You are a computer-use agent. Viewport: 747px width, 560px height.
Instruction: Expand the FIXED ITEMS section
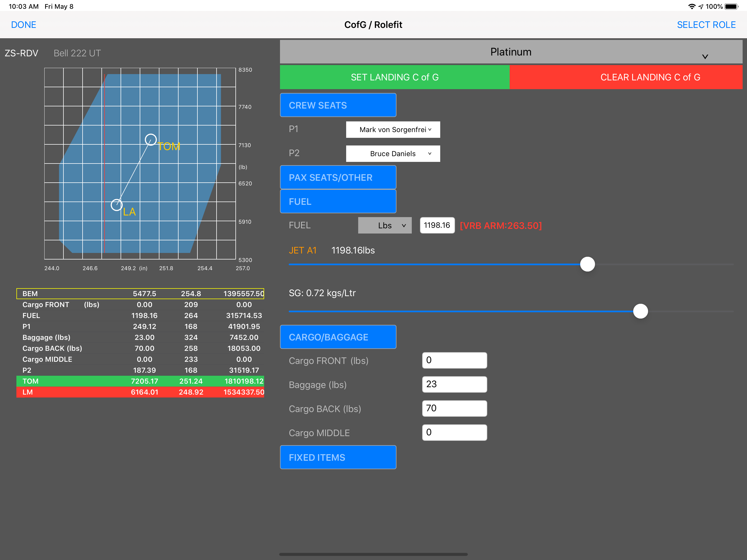point(338,457)
